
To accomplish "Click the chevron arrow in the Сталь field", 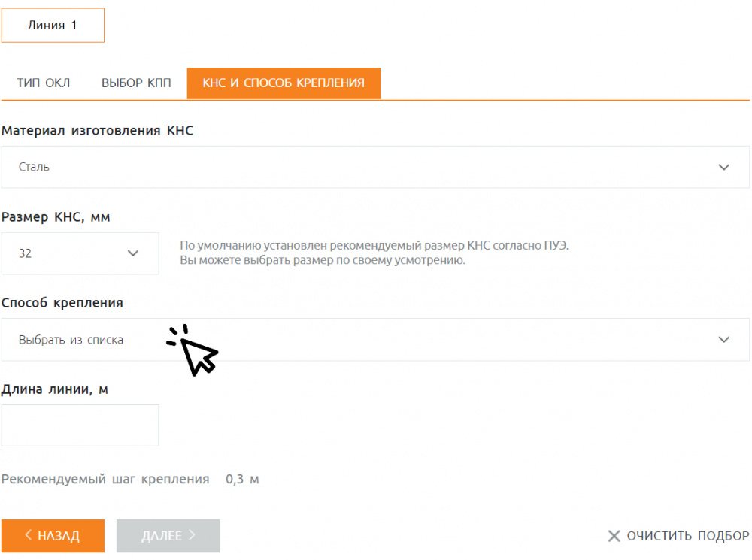I will [724, 167].
